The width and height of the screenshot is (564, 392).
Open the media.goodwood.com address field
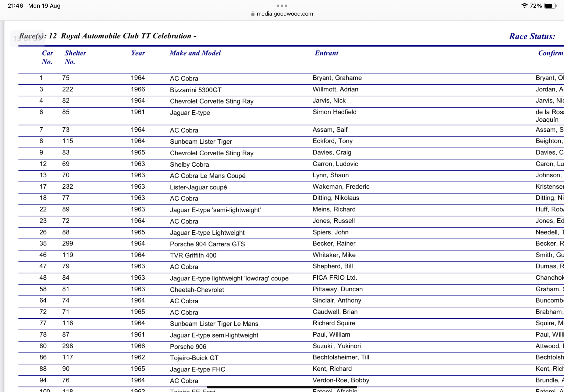click(x=285, y=14)
